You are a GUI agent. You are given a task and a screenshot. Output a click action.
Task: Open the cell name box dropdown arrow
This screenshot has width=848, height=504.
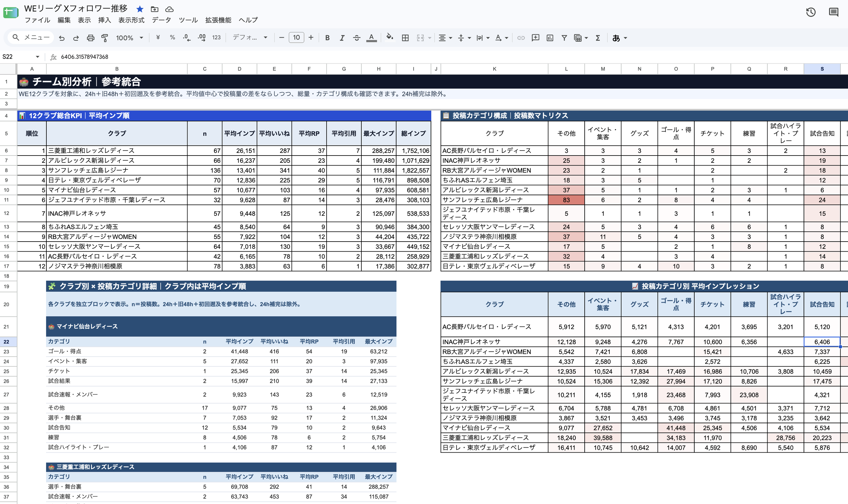[37, 57]
